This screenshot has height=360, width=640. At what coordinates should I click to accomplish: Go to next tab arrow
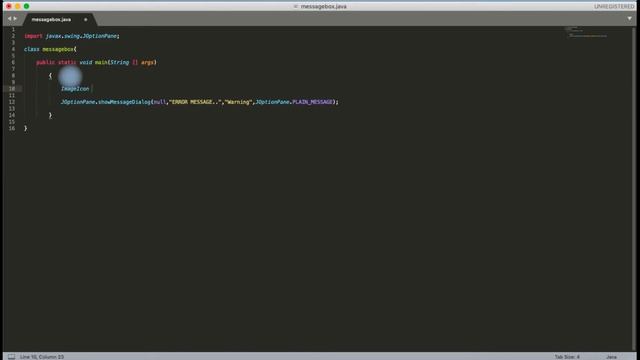click(x=16, y=18)
